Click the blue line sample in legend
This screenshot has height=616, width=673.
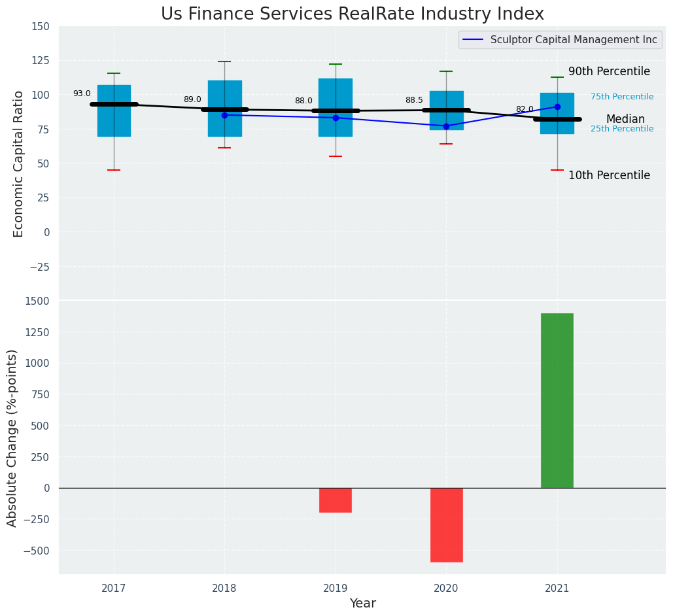point(474,40)
